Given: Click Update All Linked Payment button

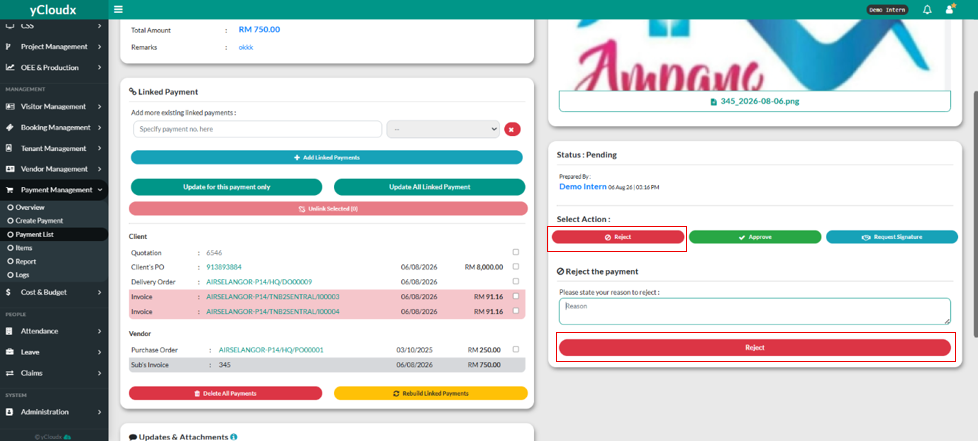Looking at the screenshot, I should (x=429, y=187).
